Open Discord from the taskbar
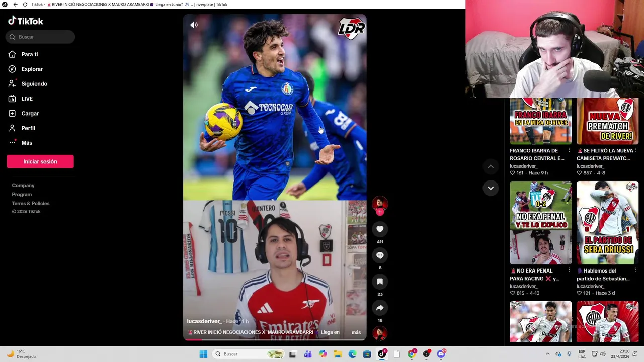The height and width of the screenshot is (362, 644). point(441,354)
